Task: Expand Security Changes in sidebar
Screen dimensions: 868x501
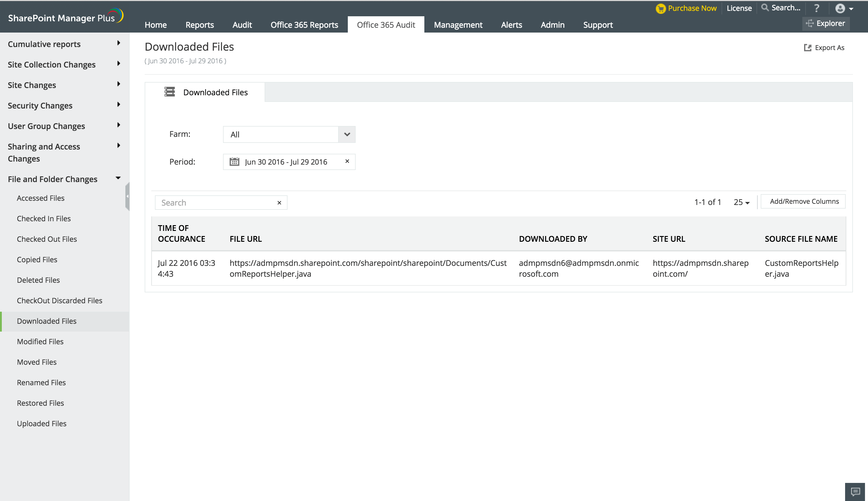Action: click(x=118, y=105)
